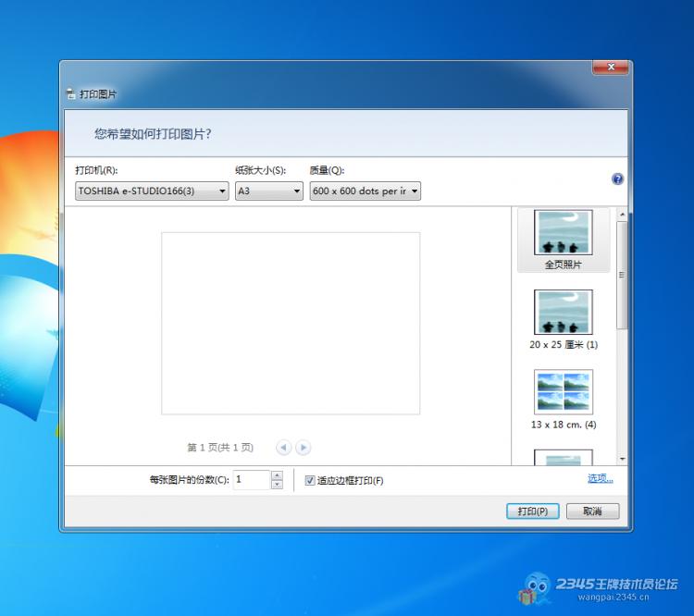Screen dimensions: 694x616
Task: Click the blank print preview page
Action: click(291, 324)
